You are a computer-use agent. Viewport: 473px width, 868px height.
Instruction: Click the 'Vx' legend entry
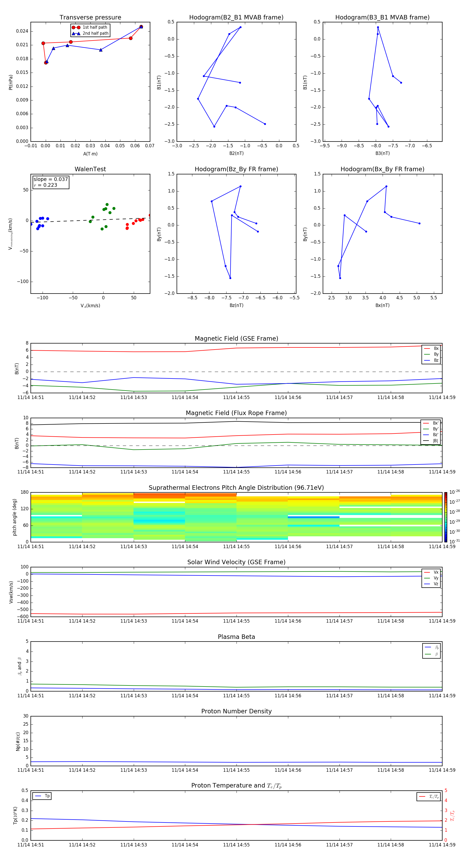(x=431, y=573)
